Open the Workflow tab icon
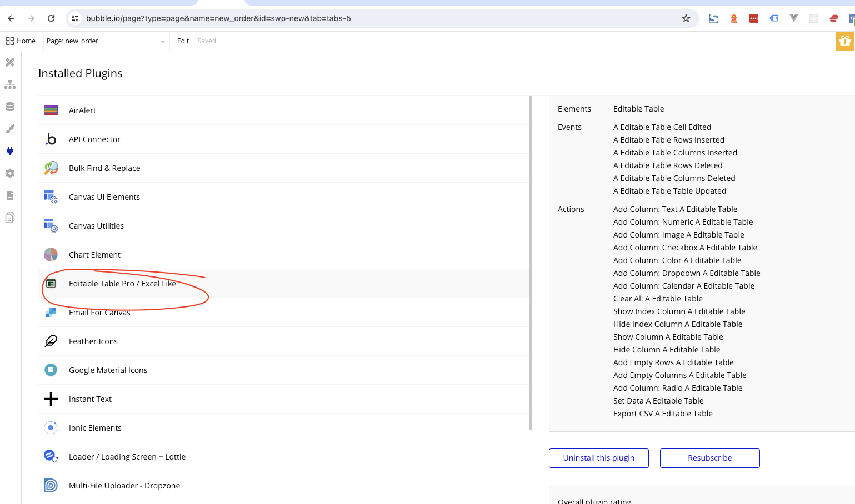The height and width of the screenshot is (504, 855). pos(10,84)
